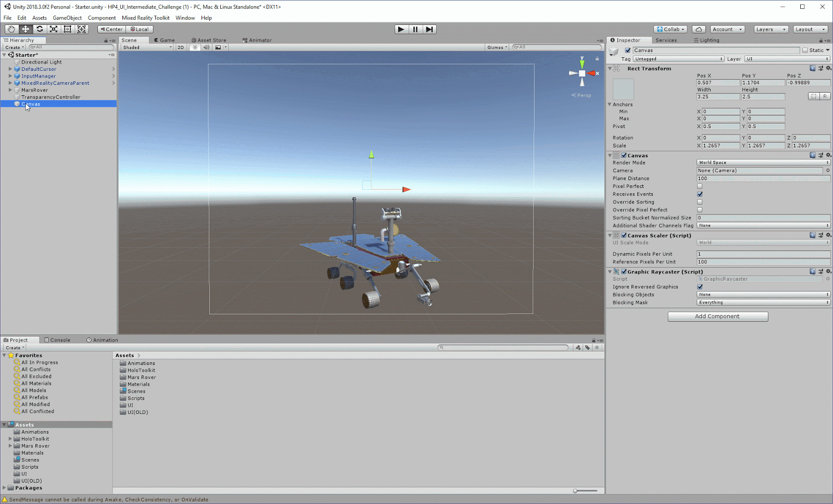This screenshot has width=833, height=504.
Task: Uncheck the Receives Events checkbox
Action: pyautogui.click(x=700, y=194)
